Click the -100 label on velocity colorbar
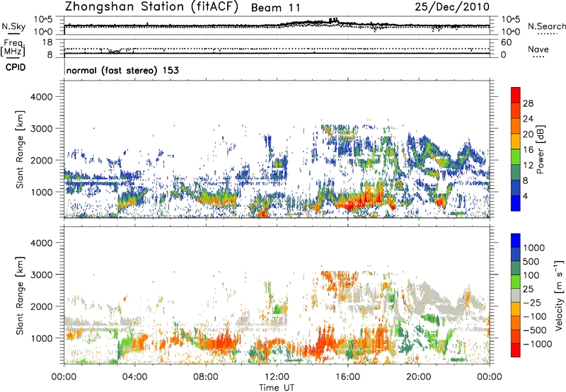The width and height of the screenshot is (566, 392). click(535, 316)
